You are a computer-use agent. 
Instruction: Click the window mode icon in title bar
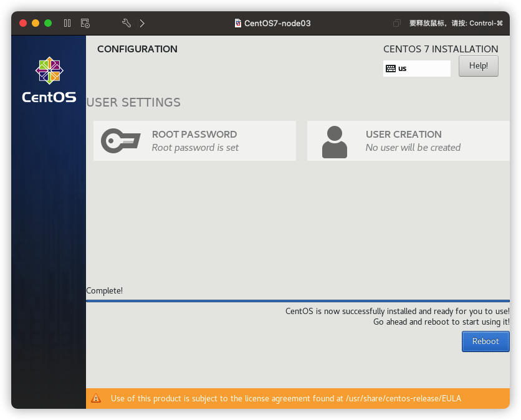397,23
